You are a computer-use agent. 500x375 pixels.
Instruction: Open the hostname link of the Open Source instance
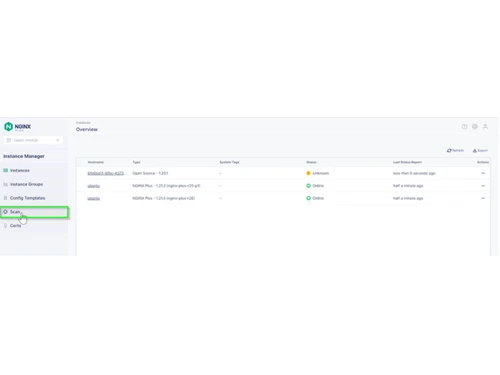coord(106,173)
